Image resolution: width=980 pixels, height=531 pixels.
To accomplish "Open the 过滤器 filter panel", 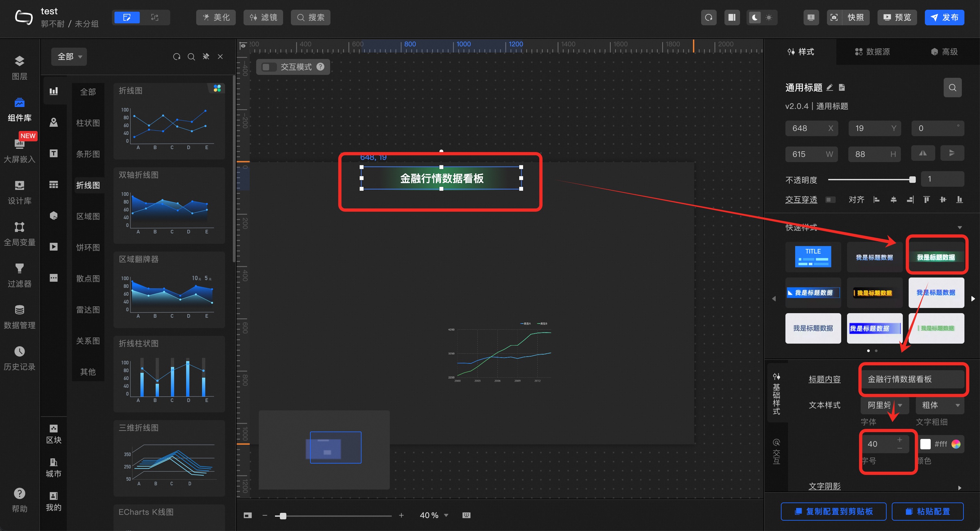I will coord(19,276).
